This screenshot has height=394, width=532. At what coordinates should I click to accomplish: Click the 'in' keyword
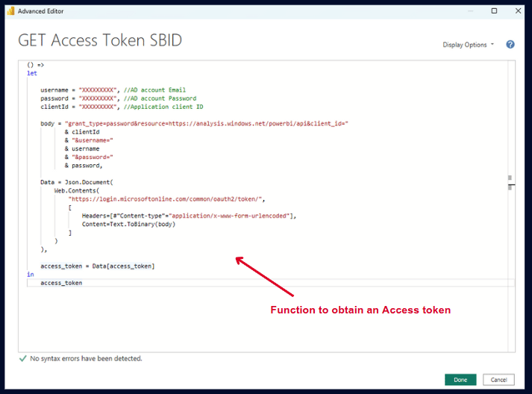coord(31,275)
